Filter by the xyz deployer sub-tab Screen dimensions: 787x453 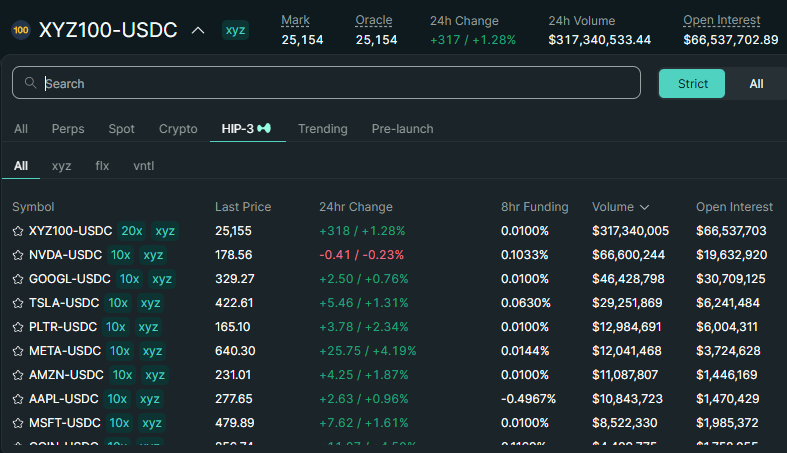click(61, 166)
